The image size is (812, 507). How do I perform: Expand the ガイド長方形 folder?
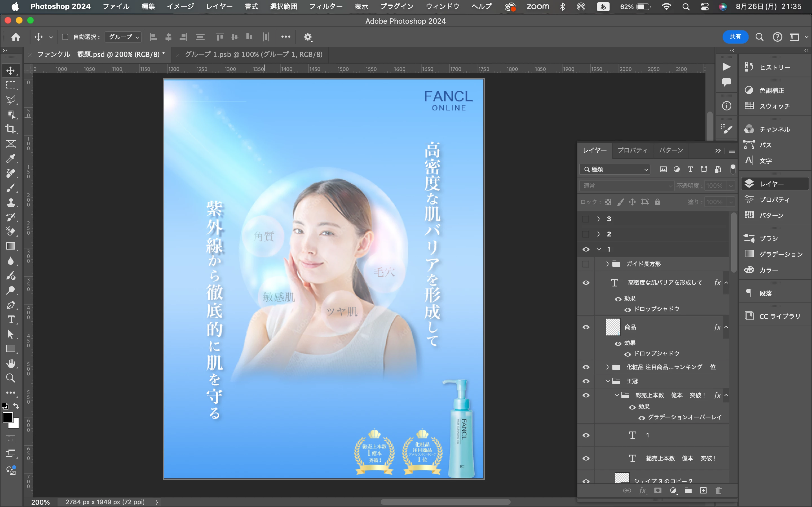(x=607, y=264)
